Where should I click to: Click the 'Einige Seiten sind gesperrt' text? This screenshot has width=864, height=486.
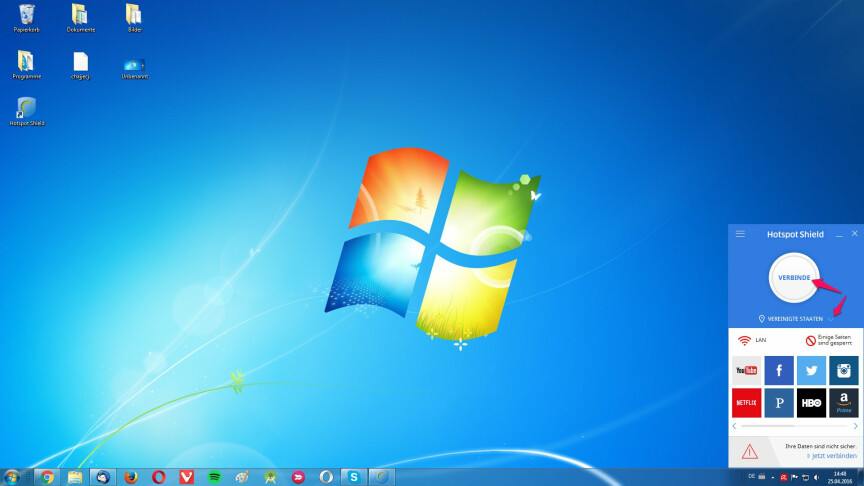point(834,340)
